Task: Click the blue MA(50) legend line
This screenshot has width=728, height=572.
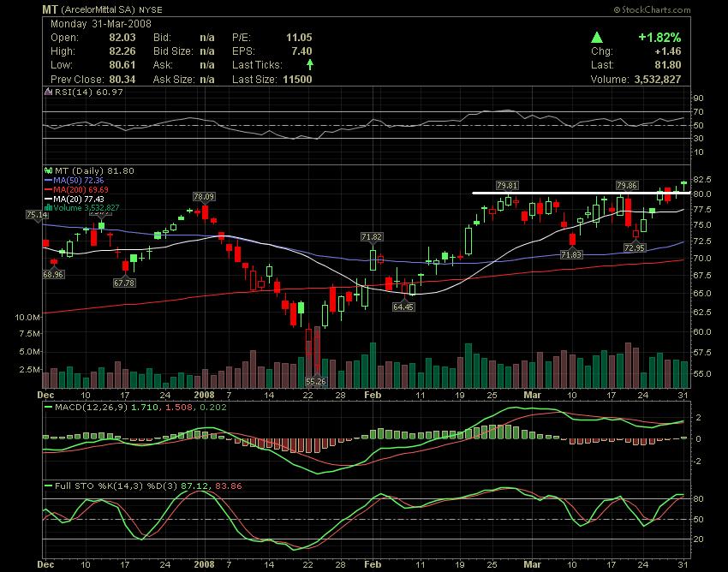Action: tap(49, 180)
